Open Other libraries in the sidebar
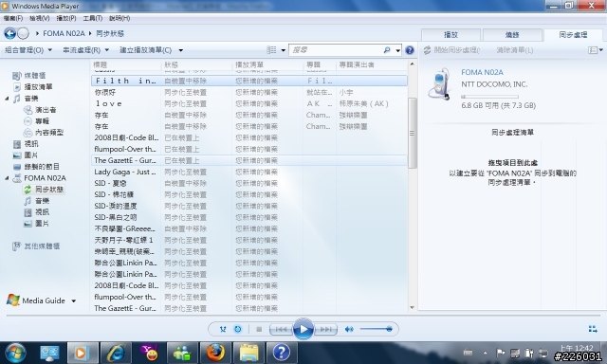The image size is (607, 364). coord(36,246)
